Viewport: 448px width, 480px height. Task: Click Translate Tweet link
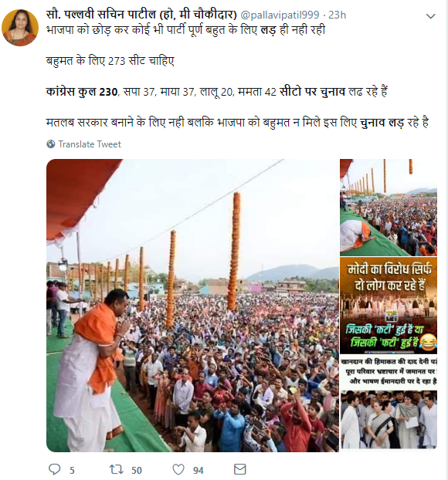90,144
